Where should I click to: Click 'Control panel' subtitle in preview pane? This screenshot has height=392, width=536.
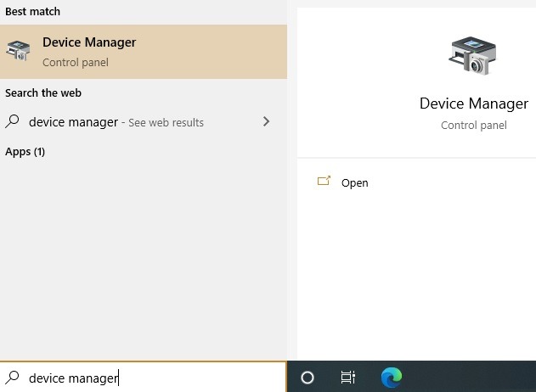pyautogui.click(x=474, y=126)
